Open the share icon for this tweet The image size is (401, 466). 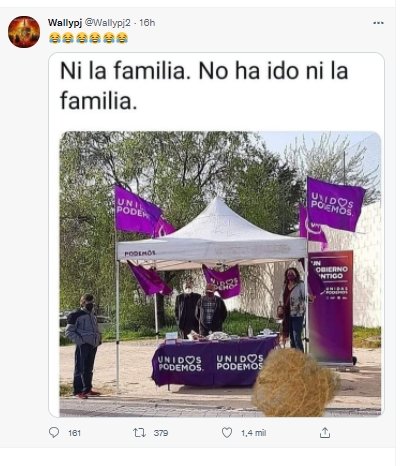[325, 433]
